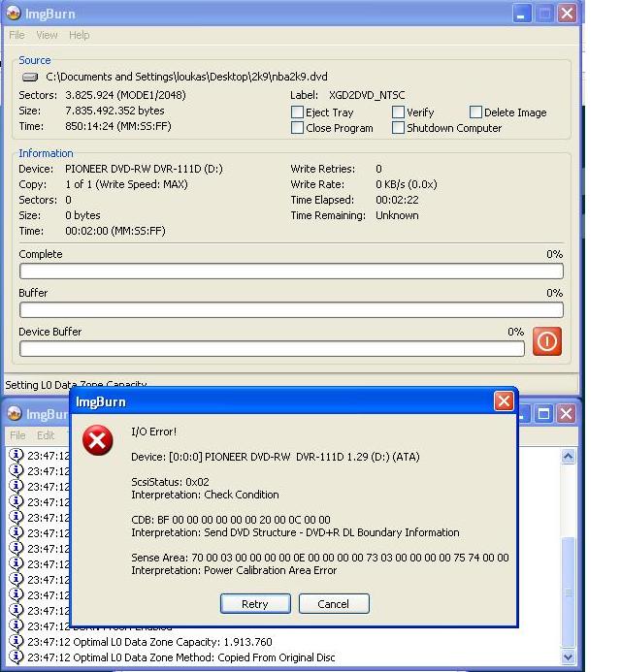Click the label value XGD2DVD_NTSC
The height and width of the screenshot is (672, 621).
click(x=367, y=95)
